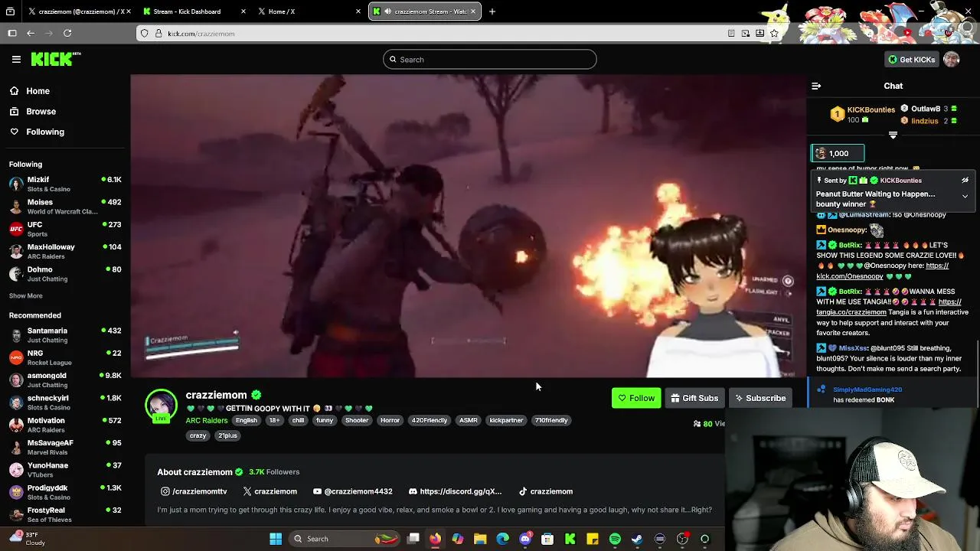
Task: Open Moises channel in Following list
Action: pyautogui.click(x=65, y=207)
